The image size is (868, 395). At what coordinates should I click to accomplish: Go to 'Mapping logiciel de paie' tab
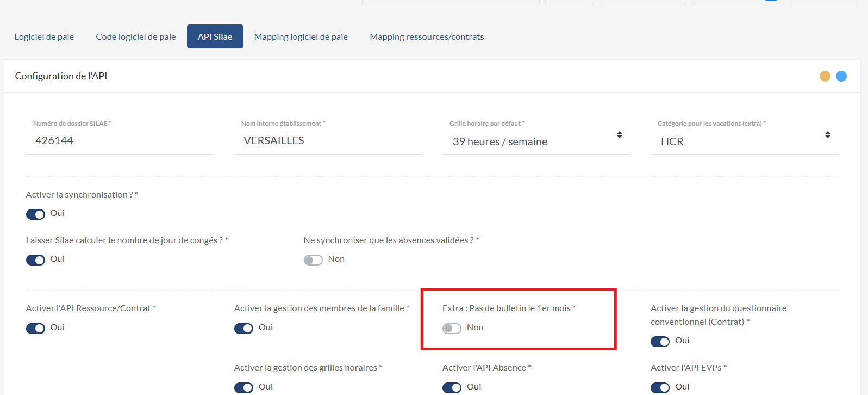pyautogui.click(x=301, y=37)
